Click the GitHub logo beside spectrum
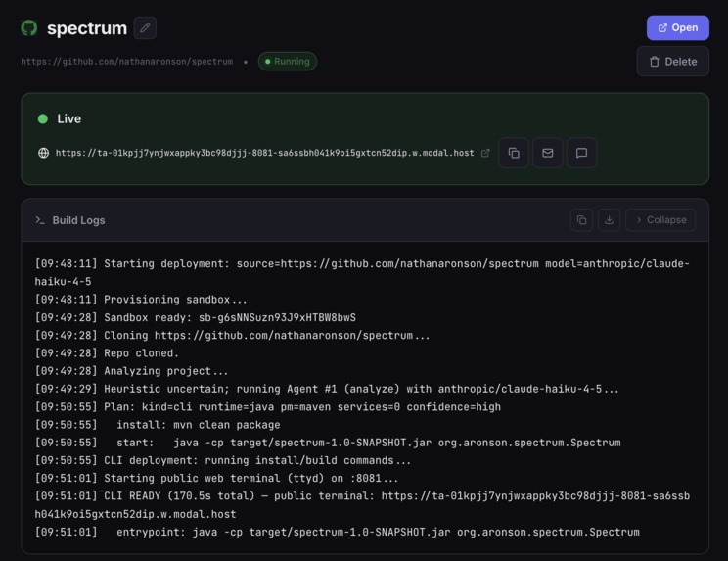The image size is (728, 561). [x=29, y=27]
